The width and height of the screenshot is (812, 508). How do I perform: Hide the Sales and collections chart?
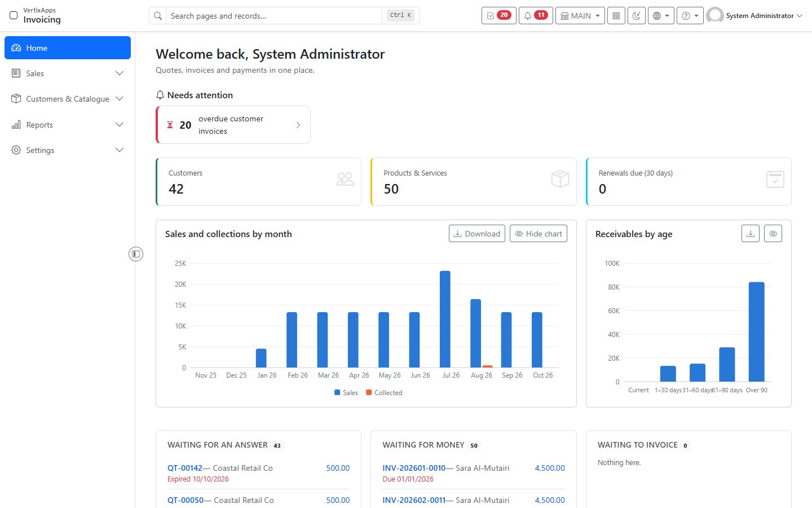pos(539,234)
